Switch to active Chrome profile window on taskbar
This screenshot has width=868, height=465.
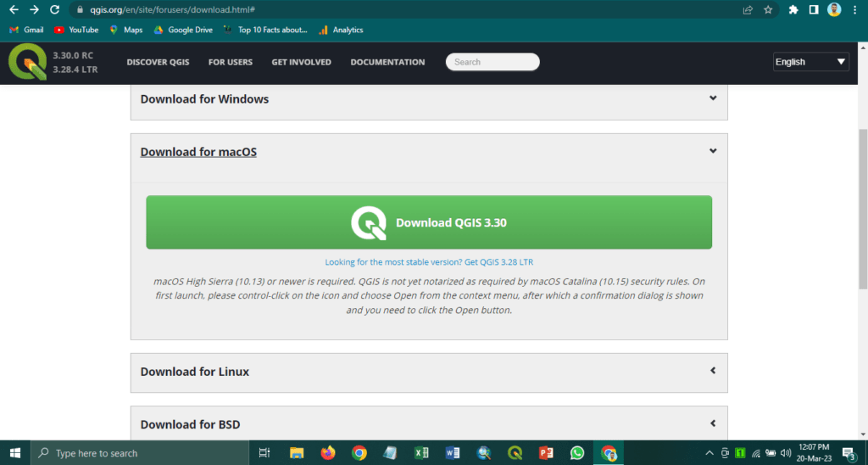[609, 453]
